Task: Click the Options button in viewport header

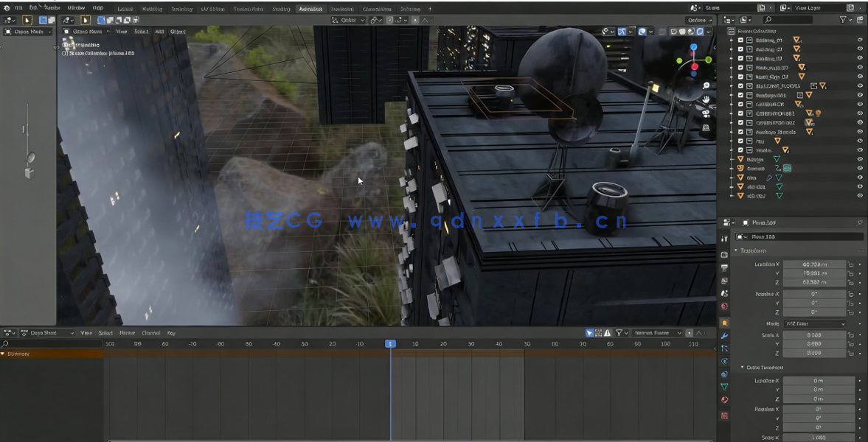Action: click(698, 20)
